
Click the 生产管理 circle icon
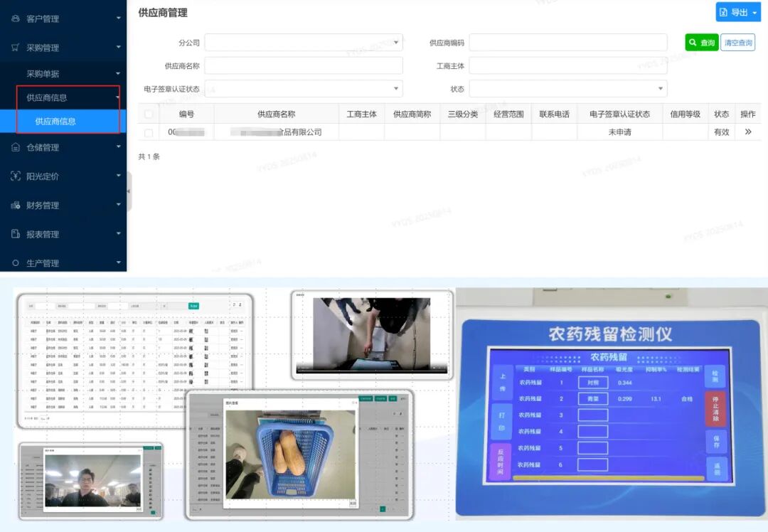[x=16, y=263]
